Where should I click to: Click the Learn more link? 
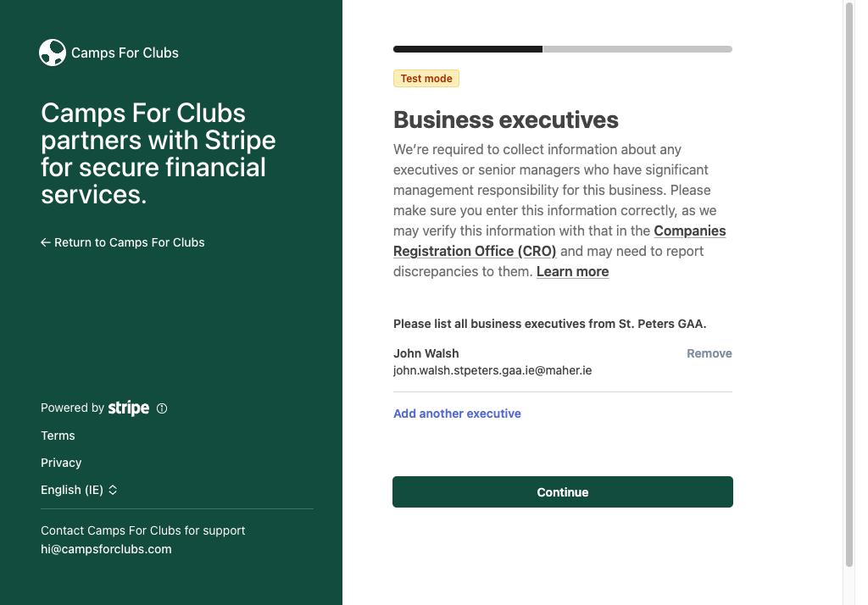point(572,272)
